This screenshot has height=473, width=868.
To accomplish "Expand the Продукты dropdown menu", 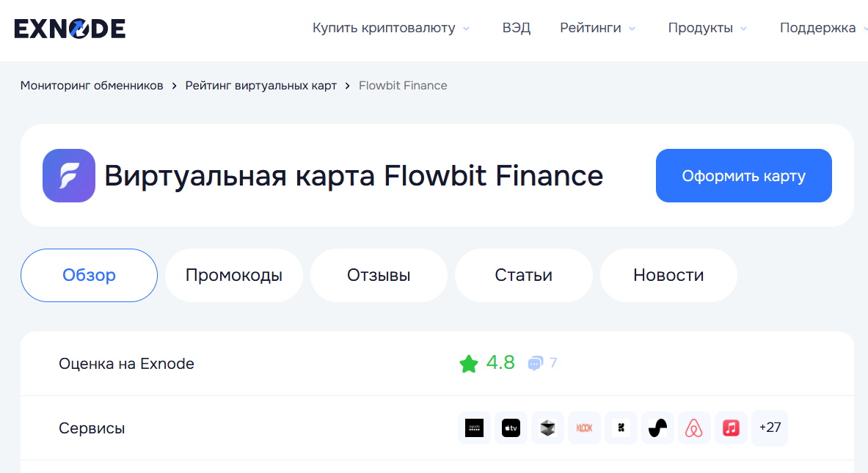I will pos(707,29).
